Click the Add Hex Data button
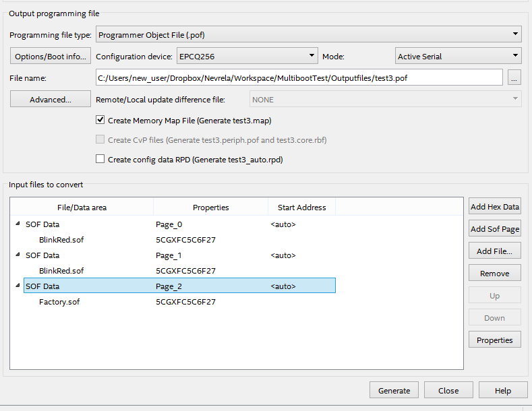Viewport: 532px width, 411px height. click(495, 207)
